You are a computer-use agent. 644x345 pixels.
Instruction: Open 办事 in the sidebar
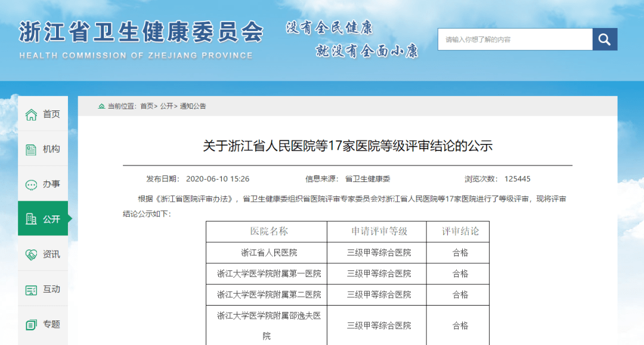point(43,184)
